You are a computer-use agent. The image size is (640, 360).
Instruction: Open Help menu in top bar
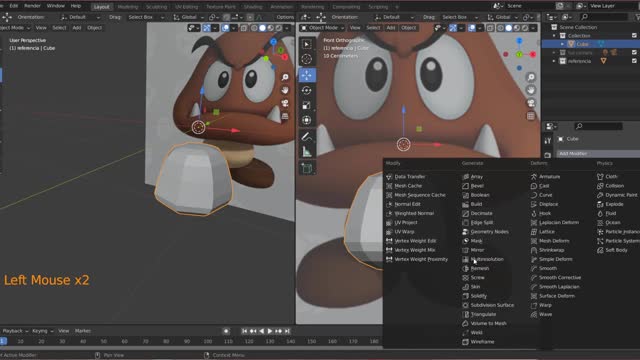click(x=76, y=6)
